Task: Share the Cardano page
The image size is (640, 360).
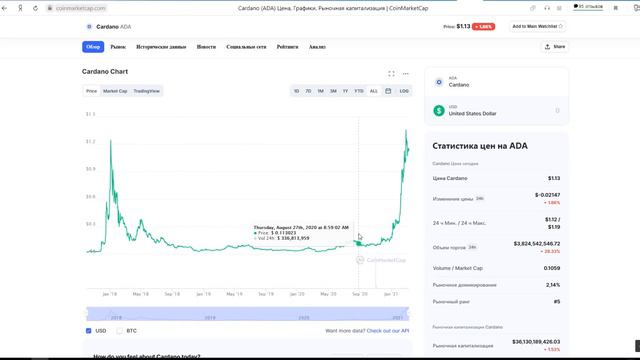Action: click(x=555, y=47)
